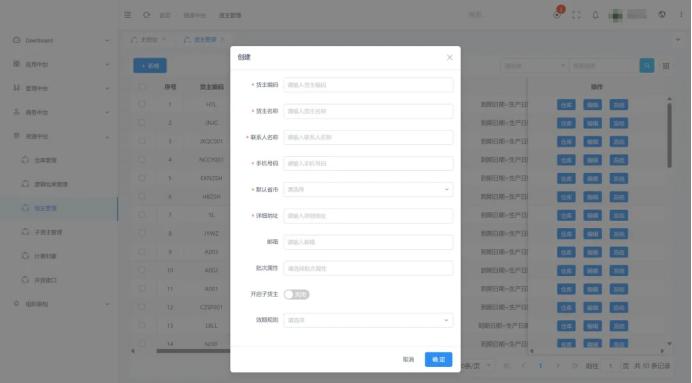
Task: Click 仓库 button in first table row
Action: click(566, 105)
